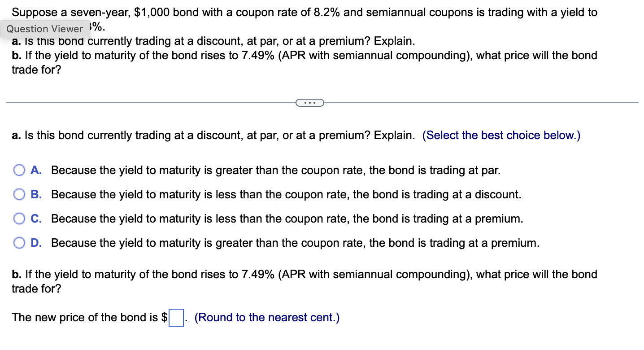Choose the premium explanation with greater yield
The image size is (644, 350).
[x=20, y=243]
